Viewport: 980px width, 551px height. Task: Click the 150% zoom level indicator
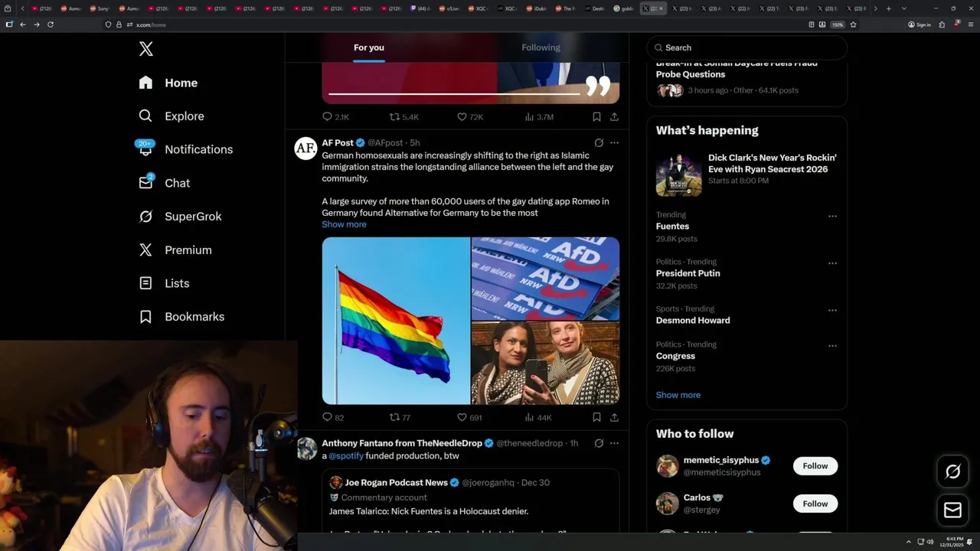[837, 24]
